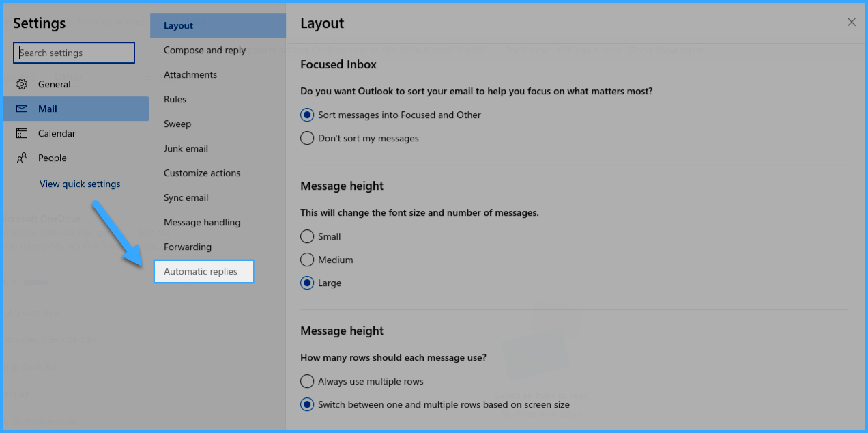Click View quick settings link
This screenshot has width=868, height=433.
[x=80, y=184]
